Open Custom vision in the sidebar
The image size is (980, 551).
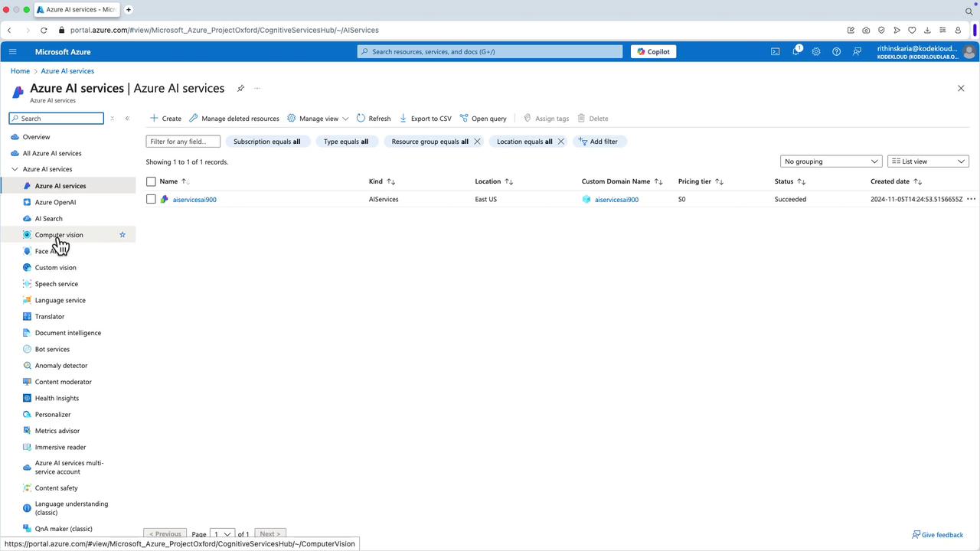56,268
